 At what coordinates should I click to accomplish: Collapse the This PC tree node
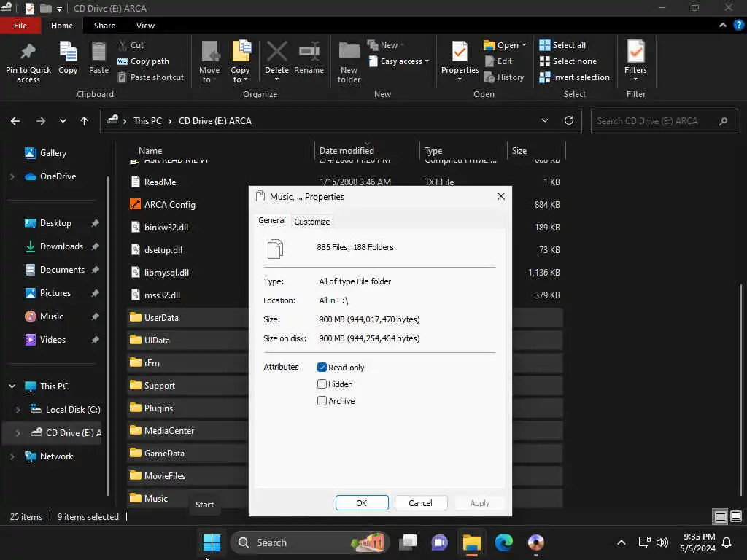[x=12, y=386]
